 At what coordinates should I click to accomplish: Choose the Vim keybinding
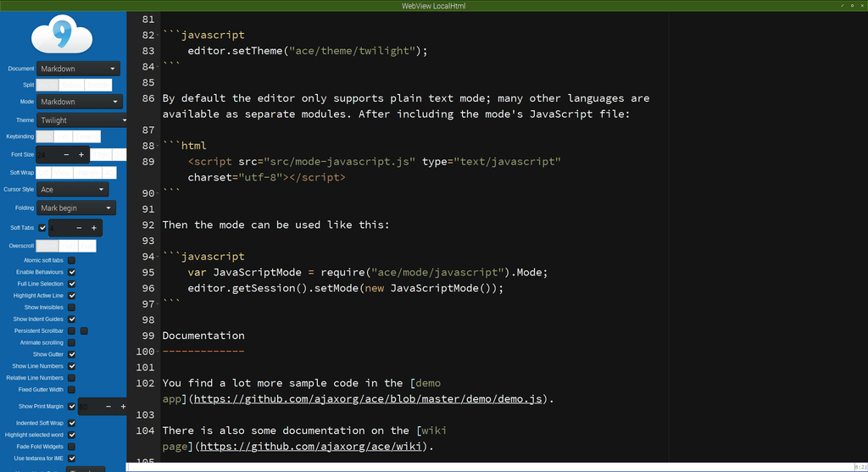[64, 136]
